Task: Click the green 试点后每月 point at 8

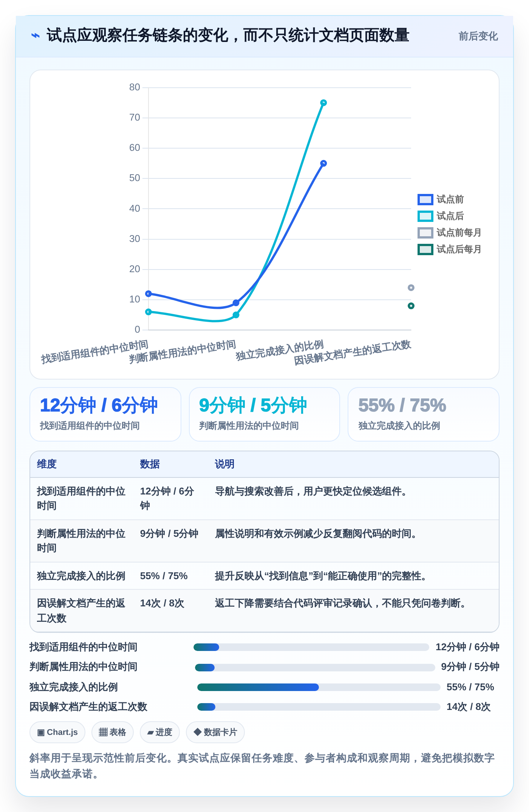Action: pos(411,306)
